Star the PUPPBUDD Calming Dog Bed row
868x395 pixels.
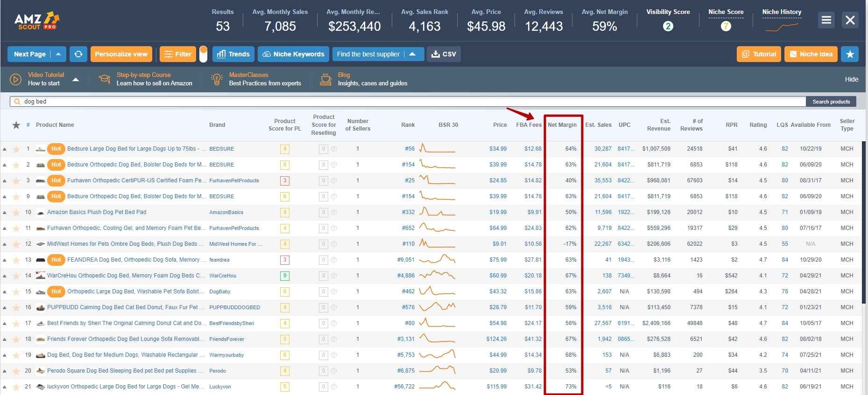(16, 308)
